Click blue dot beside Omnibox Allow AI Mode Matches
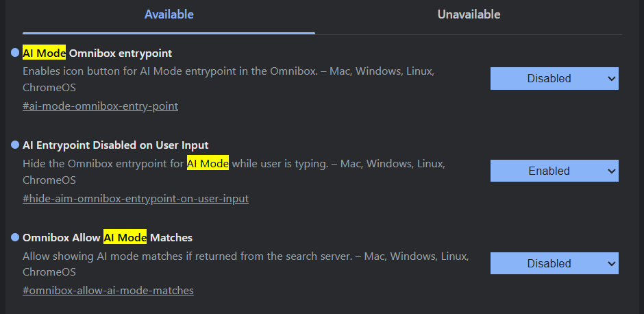644x314 pixels. tap(15, 237)
